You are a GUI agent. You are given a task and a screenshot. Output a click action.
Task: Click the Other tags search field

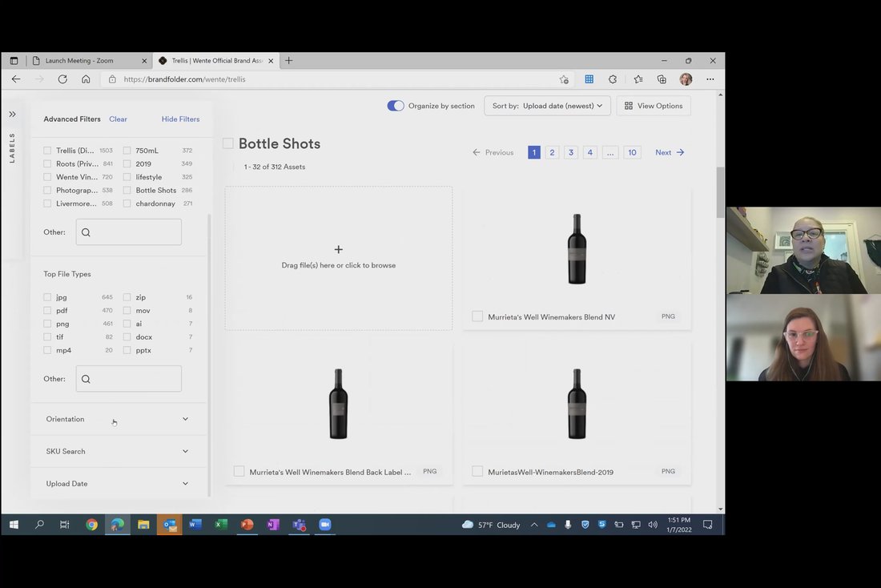coord(129,232)
